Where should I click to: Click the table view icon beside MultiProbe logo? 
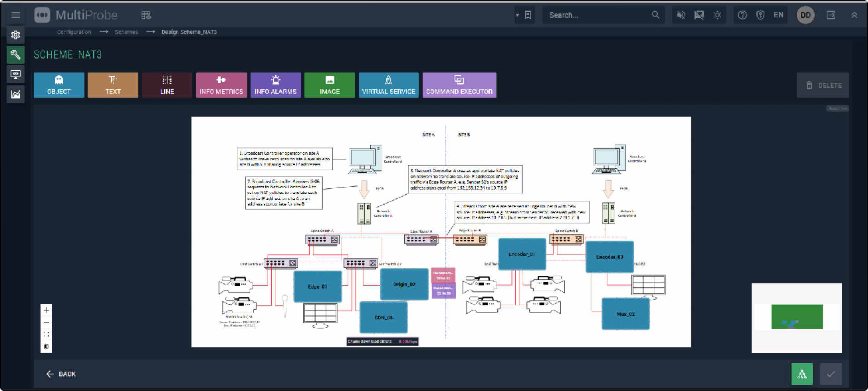point(146,15)
